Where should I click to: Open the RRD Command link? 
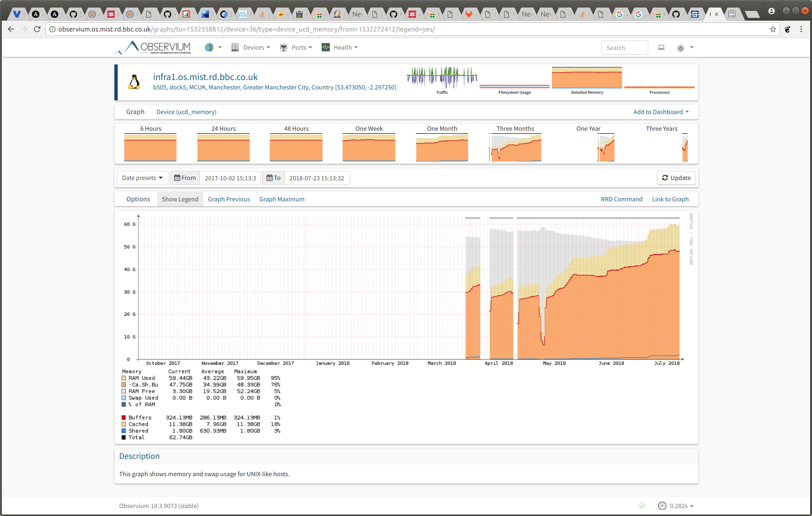tap(621, 199)
